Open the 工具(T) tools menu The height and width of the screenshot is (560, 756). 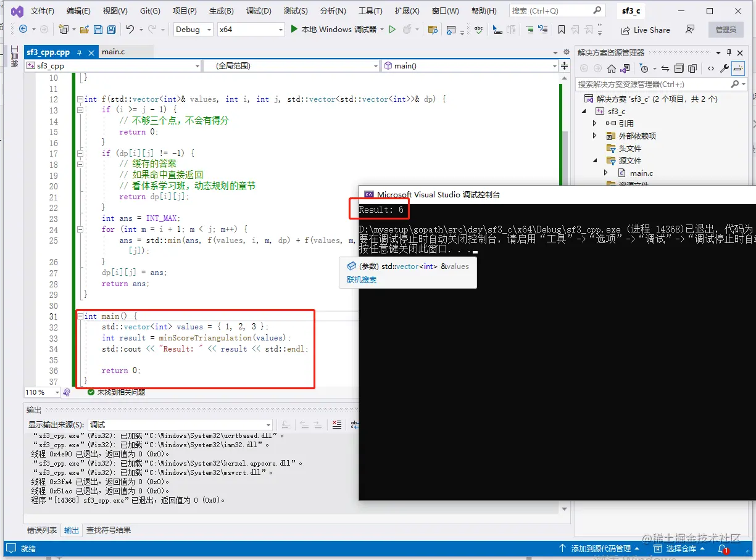tap(370, 11)
